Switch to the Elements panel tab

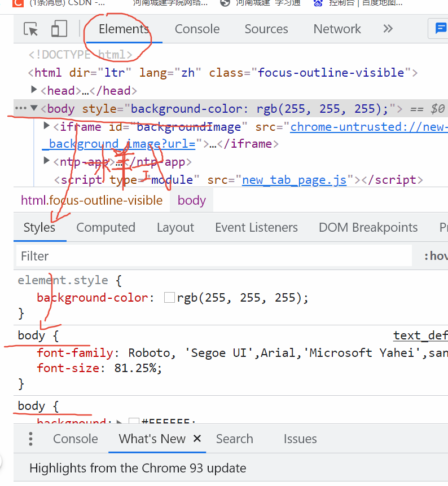[x=124, y=29]
